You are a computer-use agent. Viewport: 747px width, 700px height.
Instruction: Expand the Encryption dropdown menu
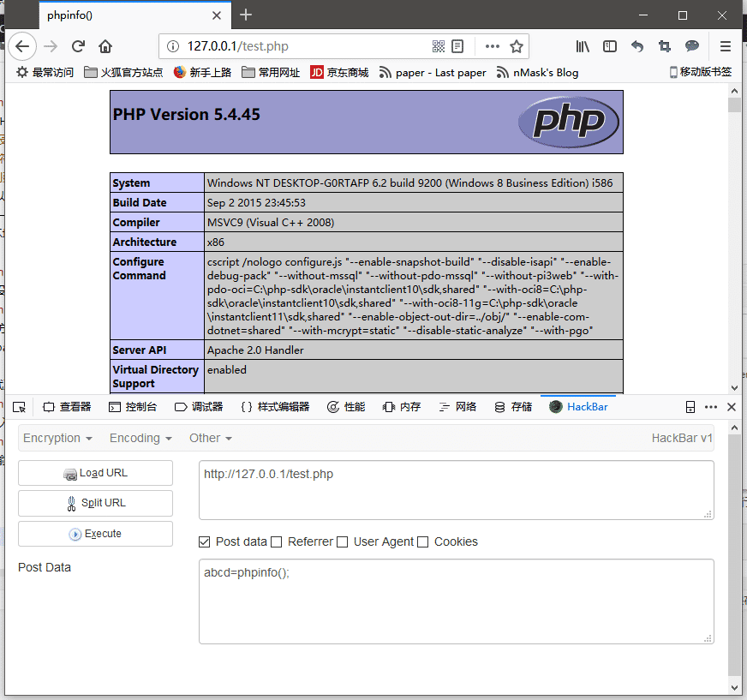57,438
